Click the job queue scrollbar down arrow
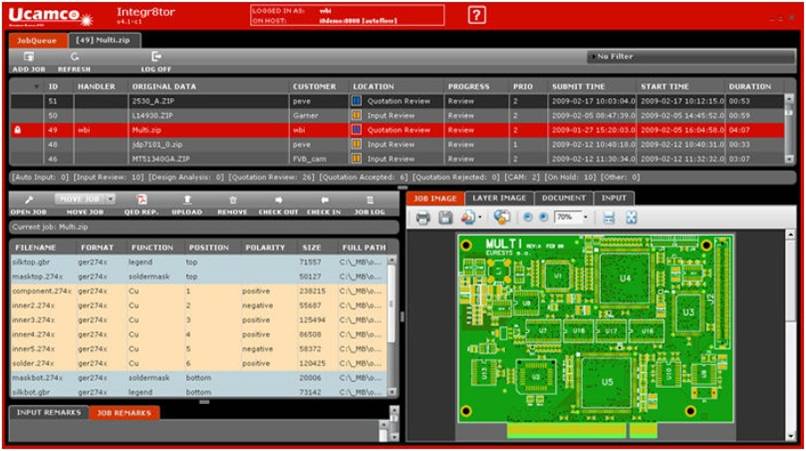The image size is (806, 451). coord(790,159)
